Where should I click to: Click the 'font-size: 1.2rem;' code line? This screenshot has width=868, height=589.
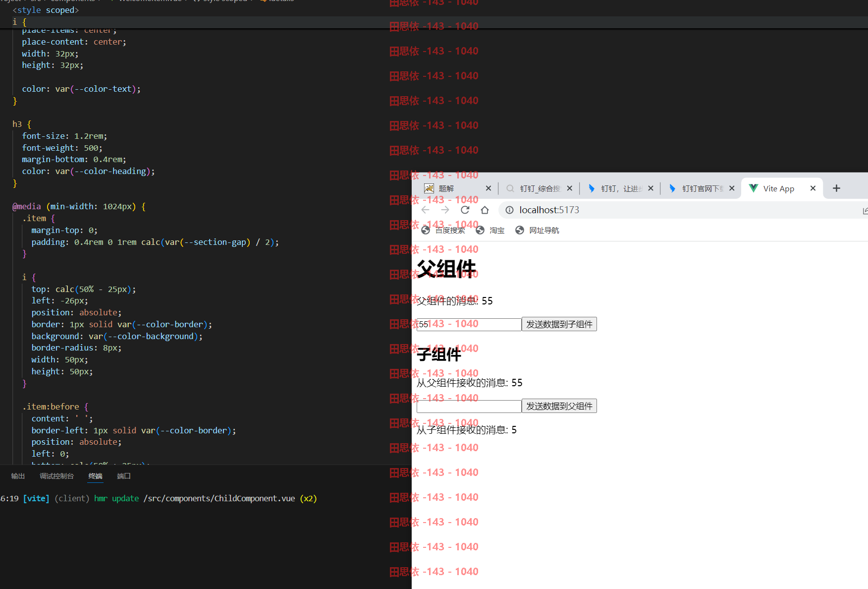point(64,136)
